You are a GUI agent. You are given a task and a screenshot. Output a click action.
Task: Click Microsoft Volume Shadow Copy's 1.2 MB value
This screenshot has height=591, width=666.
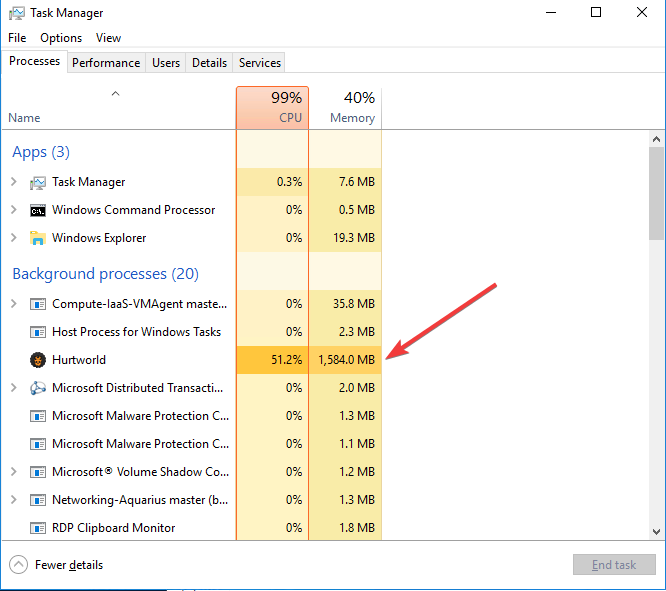point(357,472)
